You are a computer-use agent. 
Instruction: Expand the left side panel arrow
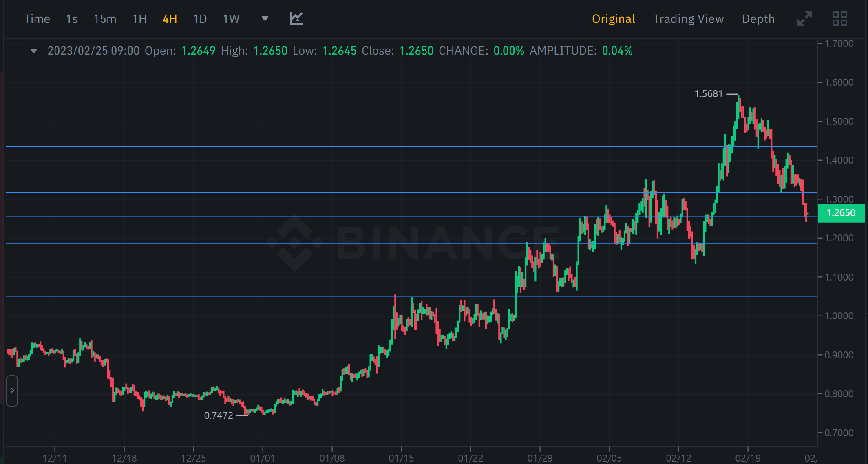click(x=12, y=390)
